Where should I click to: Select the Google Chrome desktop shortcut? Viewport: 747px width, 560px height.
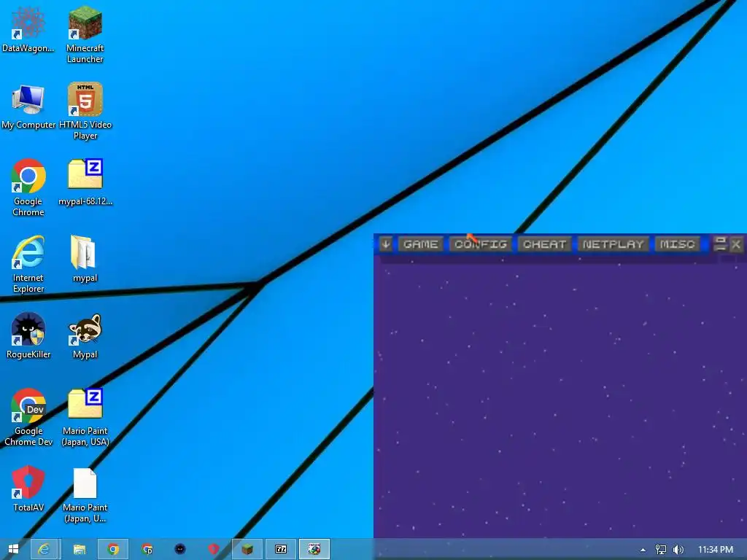tap(28, 187)
